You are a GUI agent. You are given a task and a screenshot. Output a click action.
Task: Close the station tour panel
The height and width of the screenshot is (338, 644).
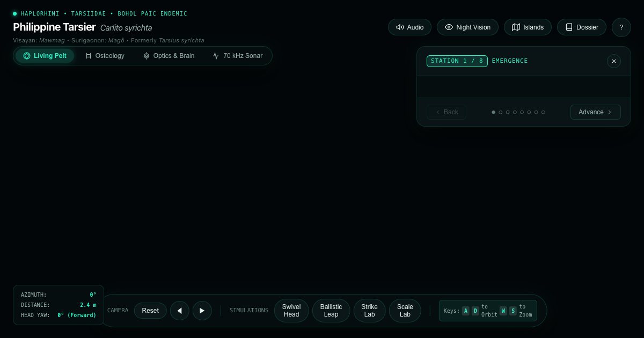[x=614, y=61]
